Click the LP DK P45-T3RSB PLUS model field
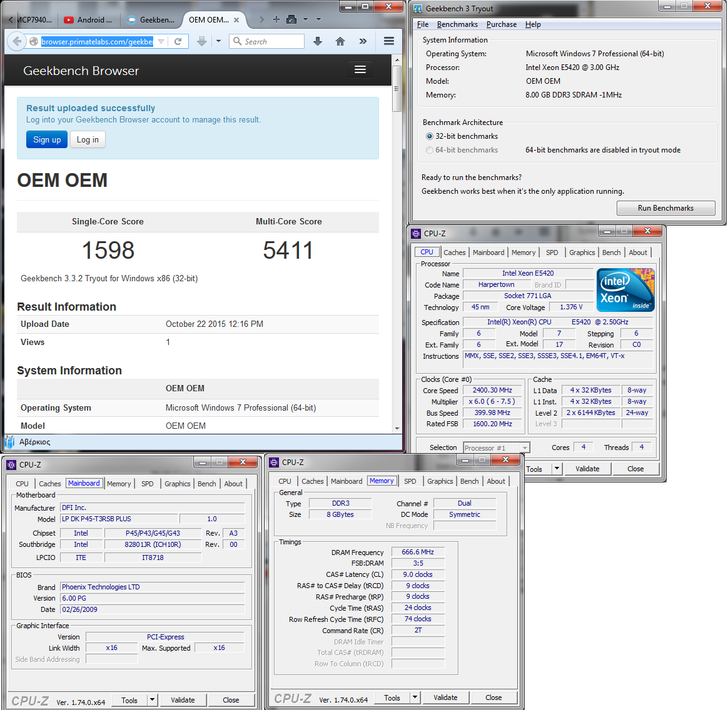Image resolution: width=728 pixels, height=710 pixels. point(118,519)
